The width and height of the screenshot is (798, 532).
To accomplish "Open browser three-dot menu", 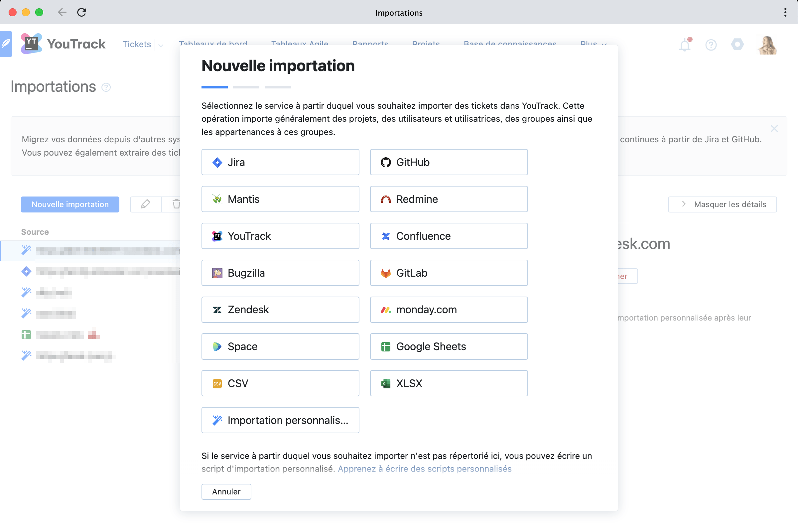I will click(x=785, y=13).
